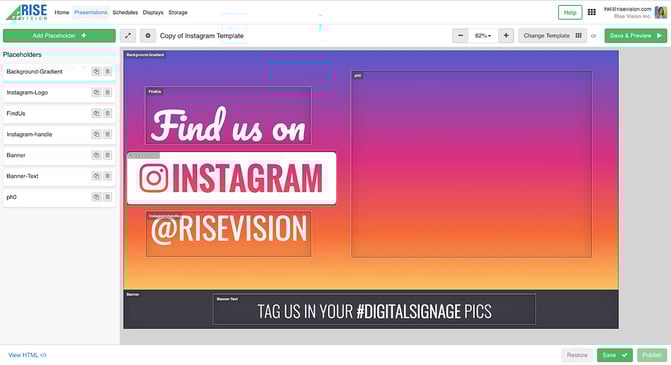Screen dimensions: 671x365
Task: Click the hello@risevision.com account text
Action: pyautogui.click(x=627, y=9)
